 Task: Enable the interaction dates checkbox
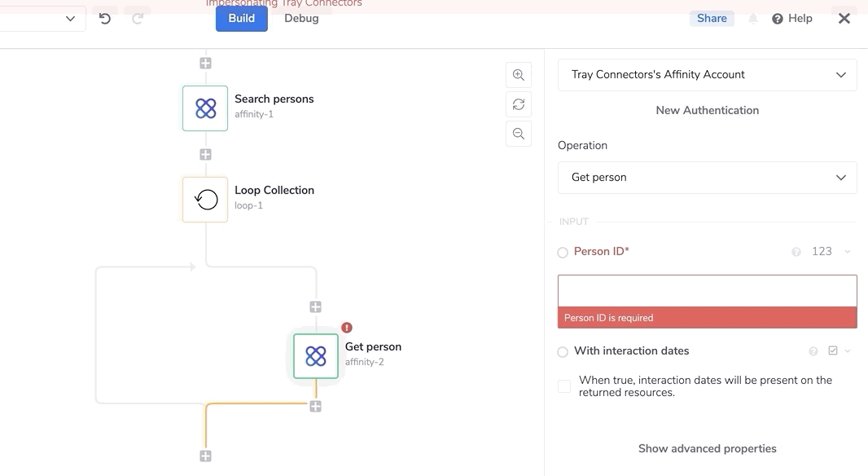click(x=564, y=386)
